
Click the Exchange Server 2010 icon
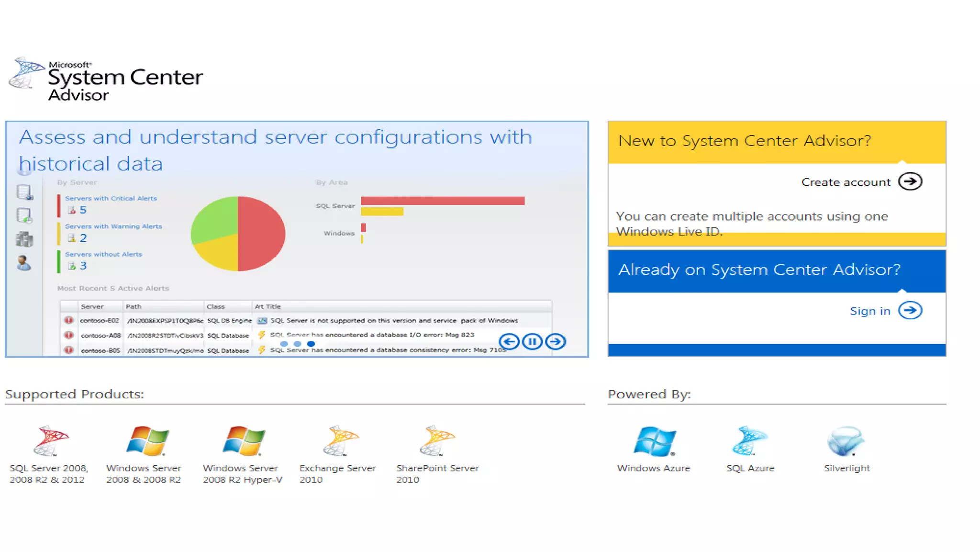pos(341,440)
